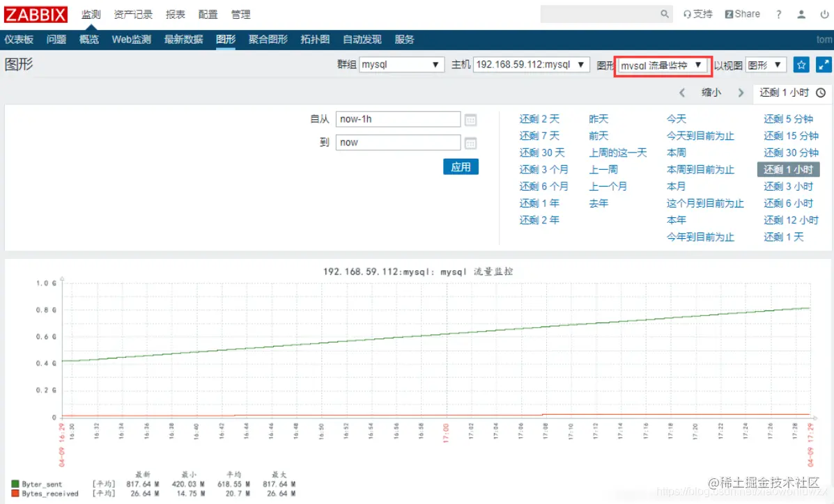This screenshot has width=834, height=504.
Task: Switch to the 自动发现 submenu
Action: tap(362, 40)
